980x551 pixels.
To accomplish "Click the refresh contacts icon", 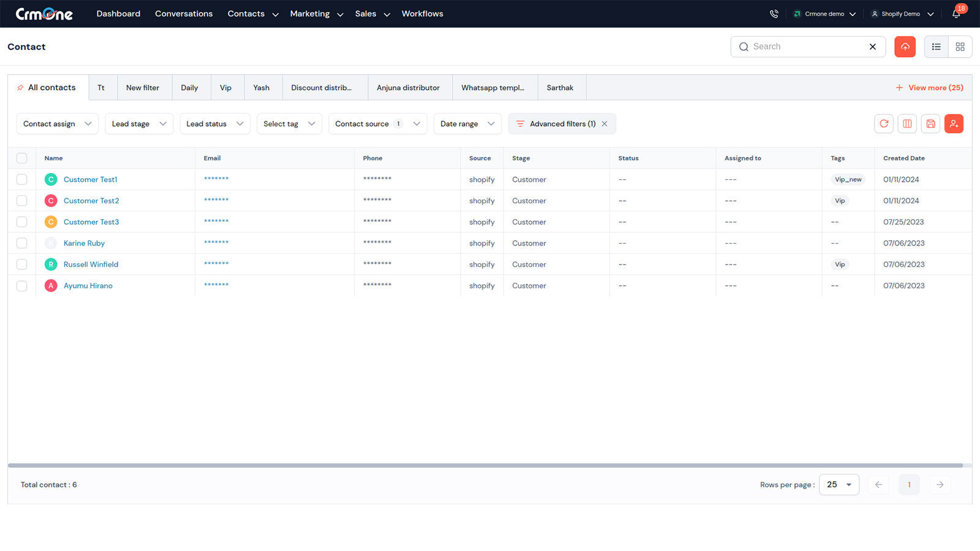I will point(884,124).
